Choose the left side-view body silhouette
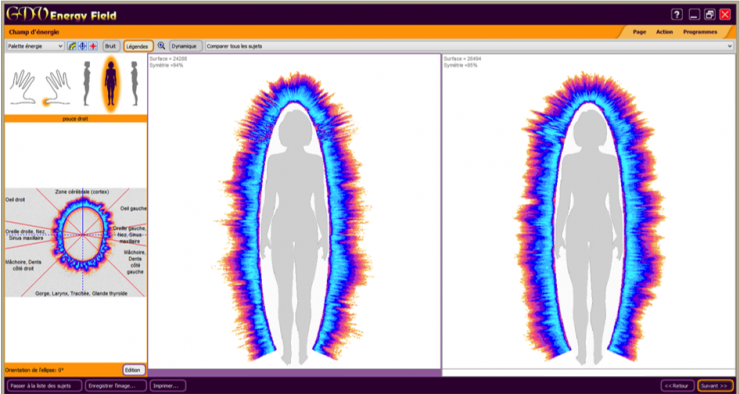740x394 pixels. click(x=86, y=83)
